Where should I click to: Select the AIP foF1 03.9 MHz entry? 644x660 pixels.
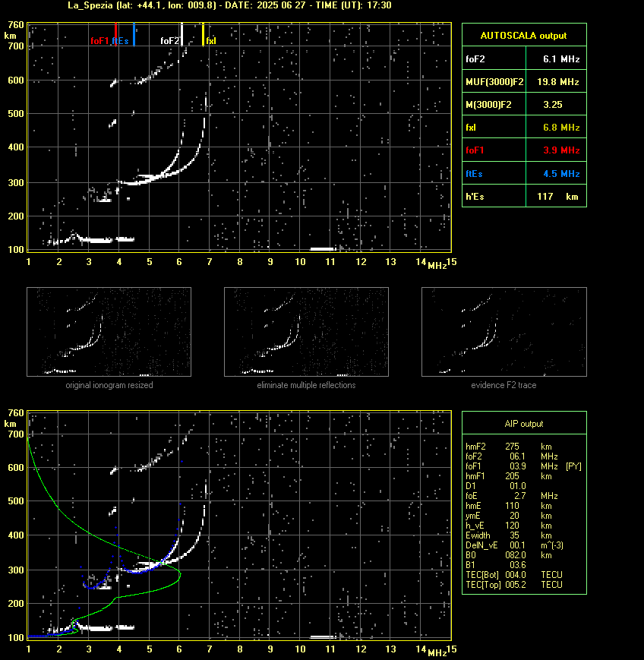[x=511, y=466]
